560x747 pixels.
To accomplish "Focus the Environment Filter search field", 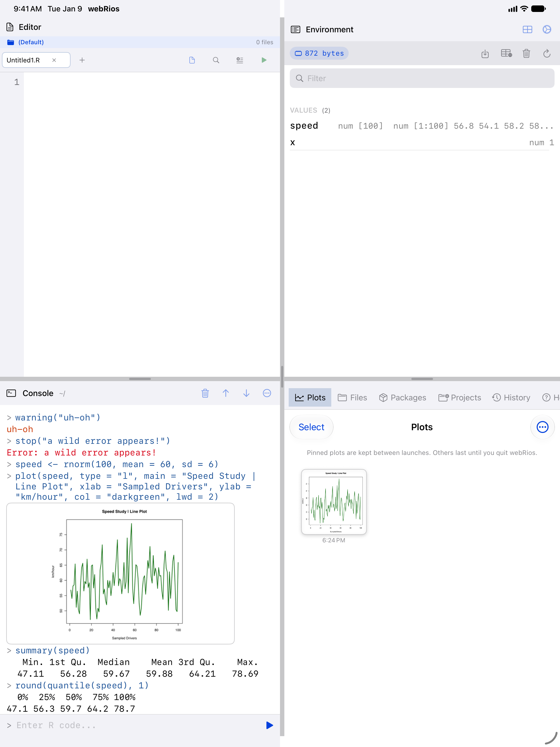I will 422,78.
